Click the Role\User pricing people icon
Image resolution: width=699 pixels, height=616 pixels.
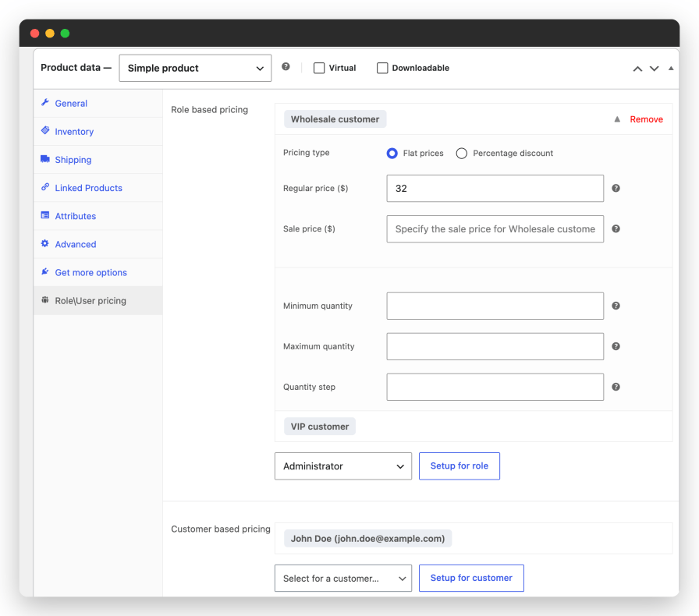click(45, 300)
